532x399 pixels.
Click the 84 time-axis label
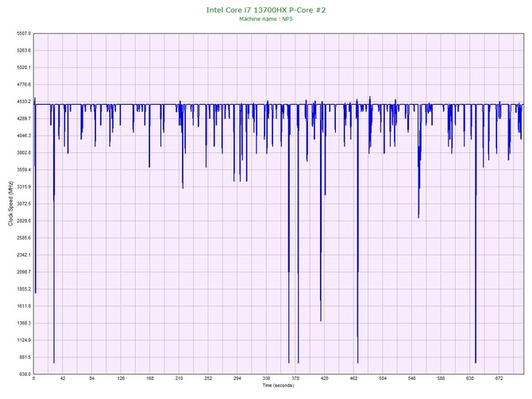point(92,378)
